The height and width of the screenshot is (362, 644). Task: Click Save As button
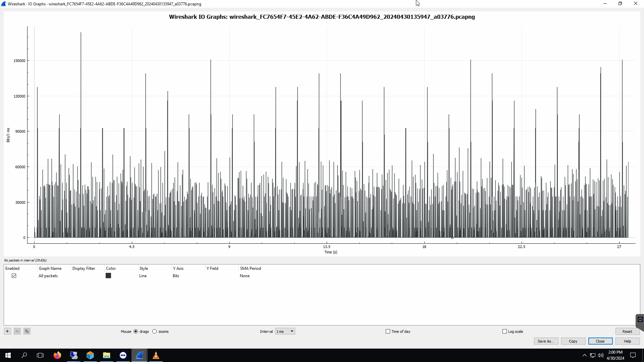point(546,341)
